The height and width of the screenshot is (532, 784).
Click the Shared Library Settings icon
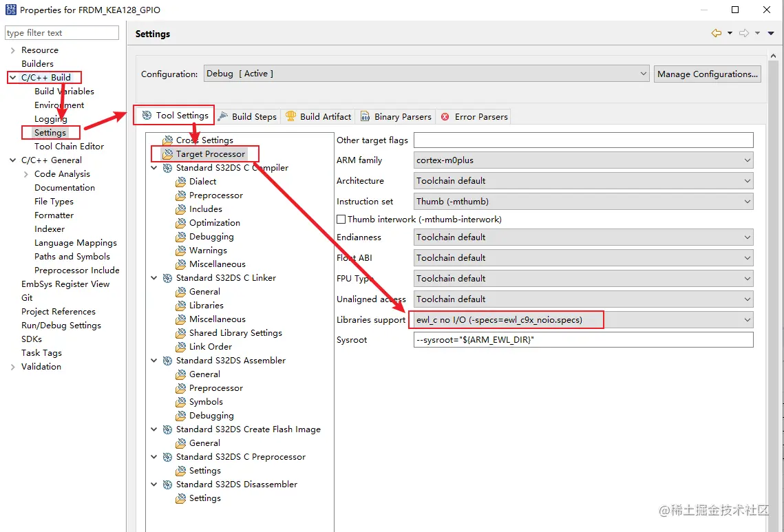[x=180, y=333]
